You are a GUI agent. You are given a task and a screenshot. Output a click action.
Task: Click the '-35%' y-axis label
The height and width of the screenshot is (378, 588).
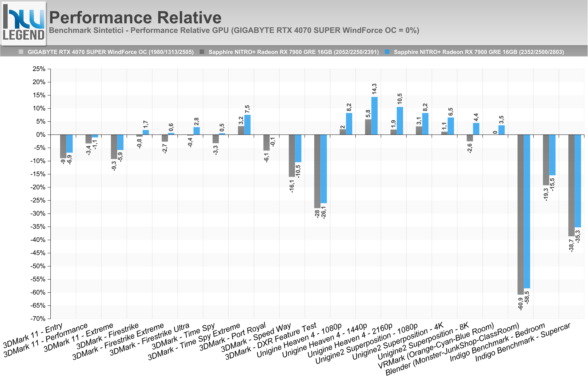38,227
